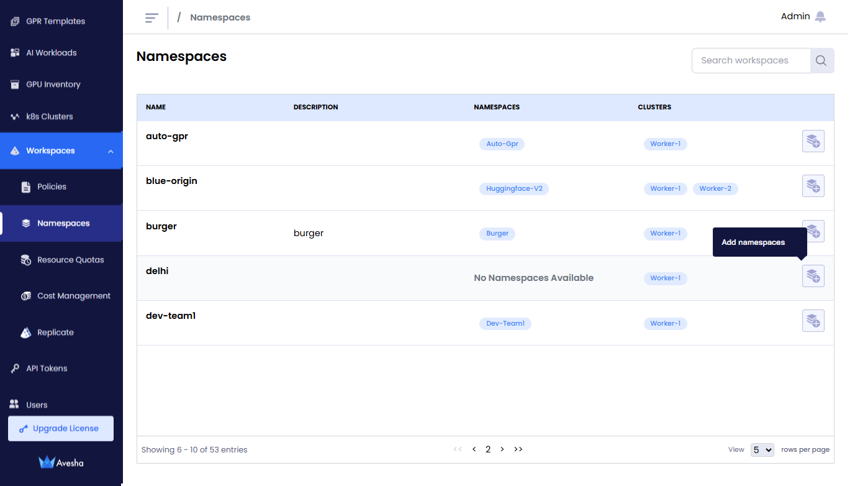This screenshot has width=868, height=486.
Task: Click the Search workspaces input field
Action: [751, 61]
